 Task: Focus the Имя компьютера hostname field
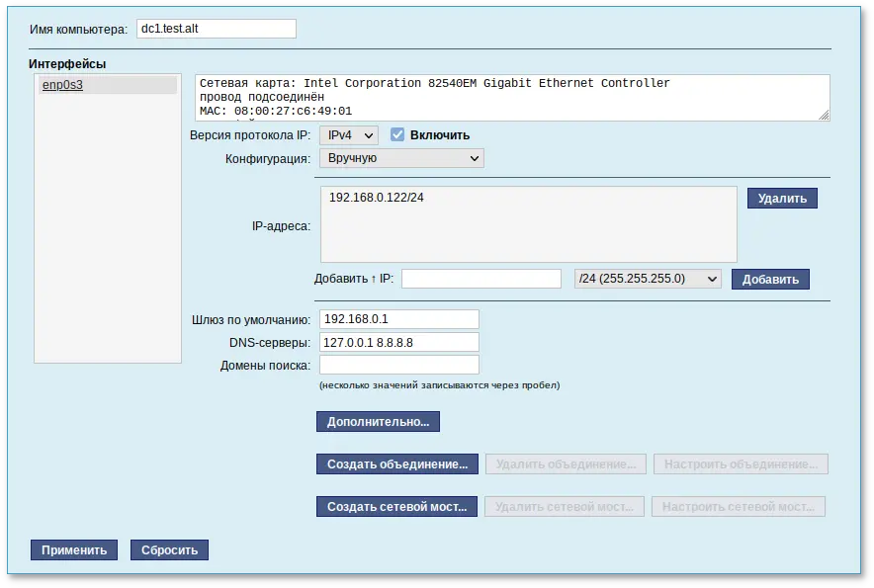(x=216, y=29)
